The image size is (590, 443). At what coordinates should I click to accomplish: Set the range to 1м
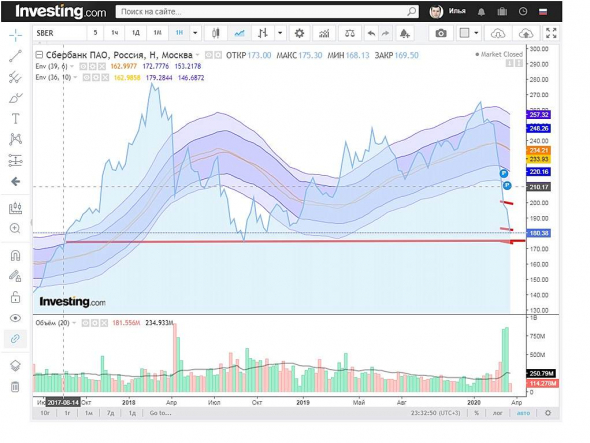click(x=88, y=413)
